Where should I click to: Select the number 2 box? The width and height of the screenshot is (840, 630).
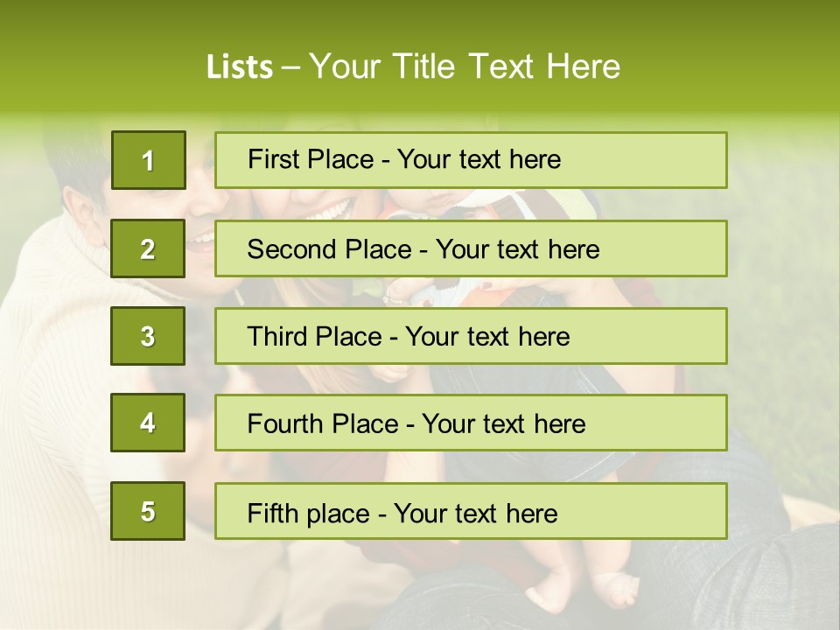click(148, 248)
